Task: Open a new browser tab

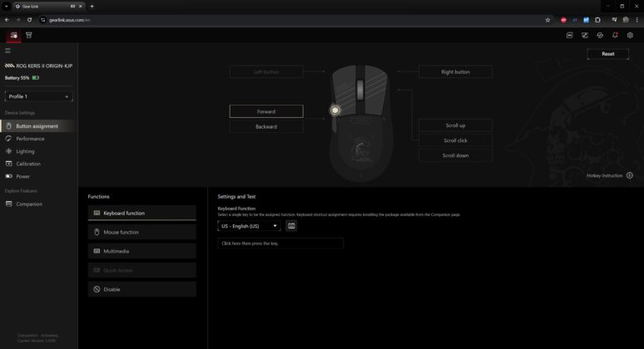Action: point(92,7)
